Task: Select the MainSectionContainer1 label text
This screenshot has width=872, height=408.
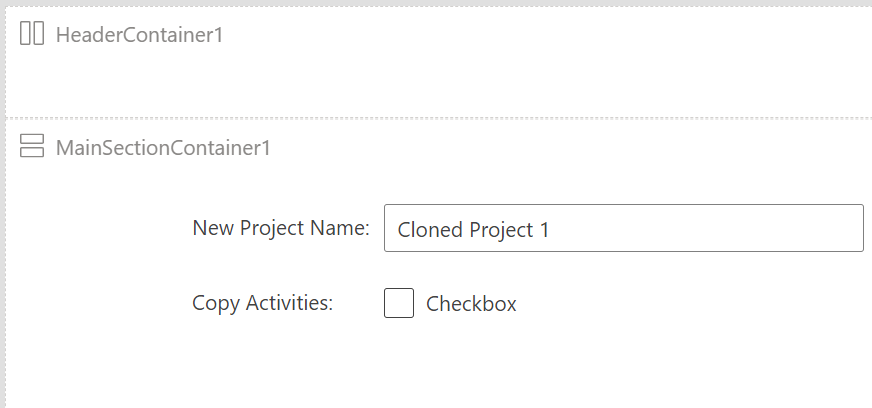Action: point(163,148)
